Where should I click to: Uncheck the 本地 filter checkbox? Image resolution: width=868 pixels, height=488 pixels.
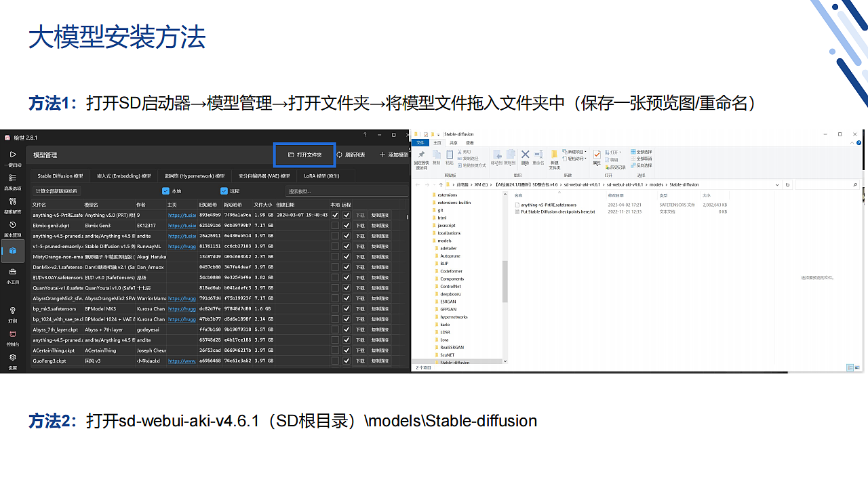coord(165,190)
